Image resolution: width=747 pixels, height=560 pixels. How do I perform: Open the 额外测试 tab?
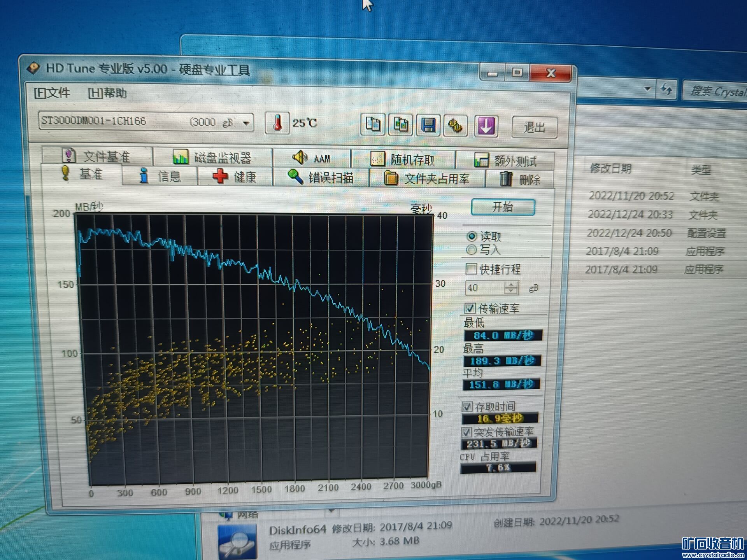pyautogui.click(x=505, y=161)
